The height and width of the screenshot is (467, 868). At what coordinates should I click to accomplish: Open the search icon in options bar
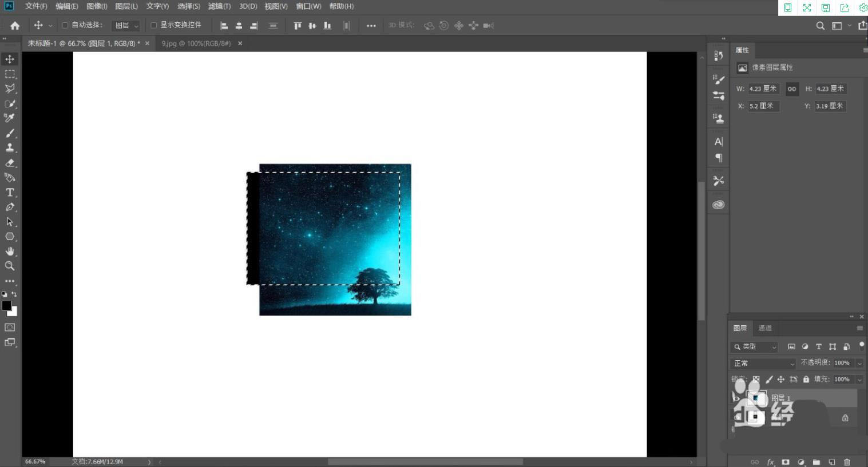tap(820, 26)
